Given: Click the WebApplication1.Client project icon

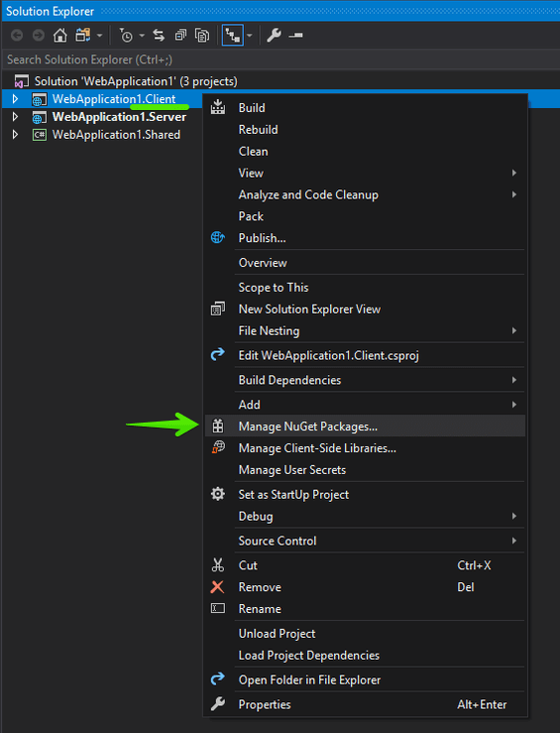Looking at the screenshot, I should click(40, 99).
